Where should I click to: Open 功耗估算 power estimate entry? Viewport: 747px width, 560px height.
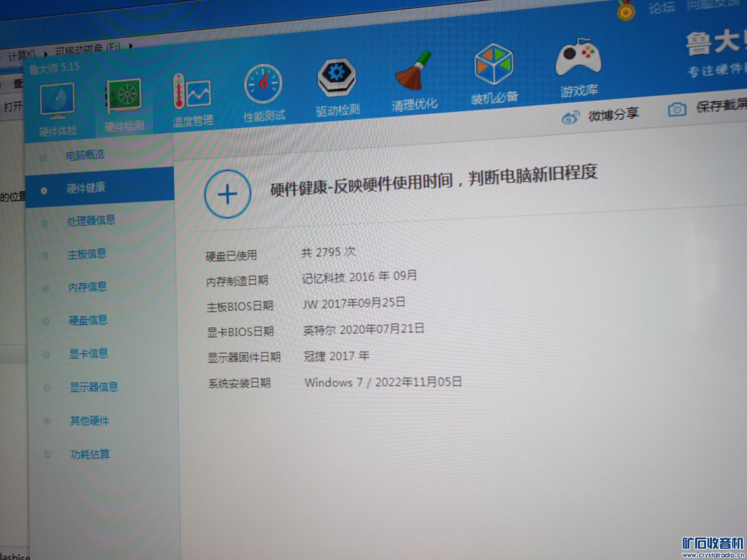90,454
